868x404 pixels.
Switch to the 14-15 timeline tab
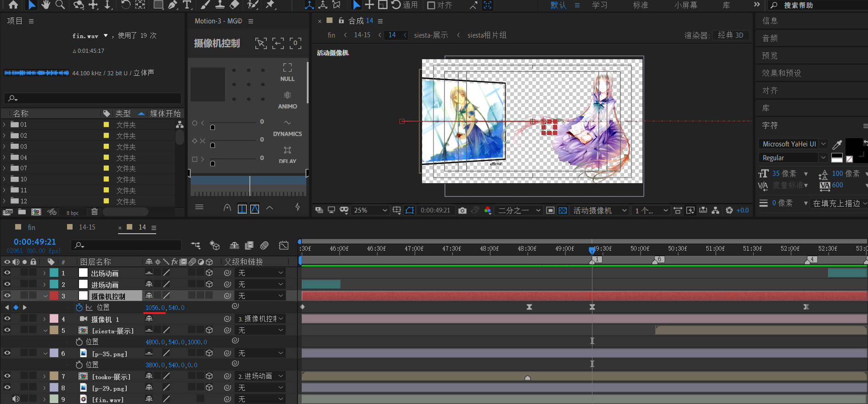[87, 227]
